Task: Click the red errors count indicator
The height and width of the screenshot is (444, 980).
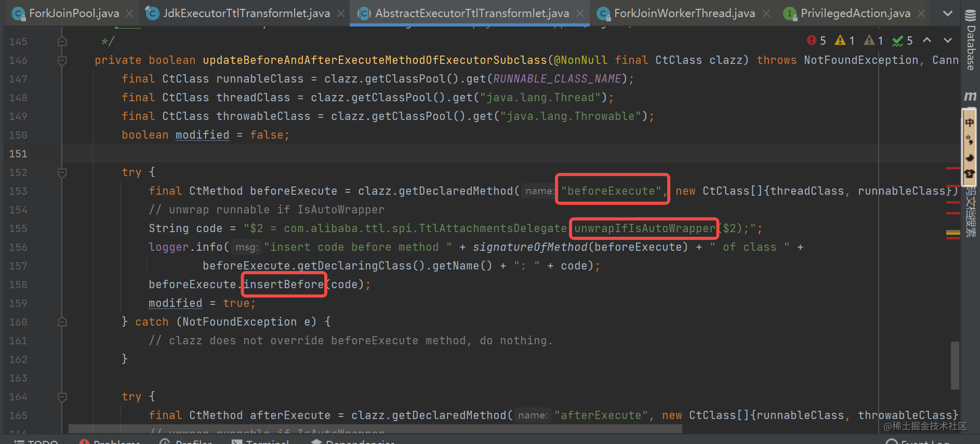Action: (x=816, y=41)
